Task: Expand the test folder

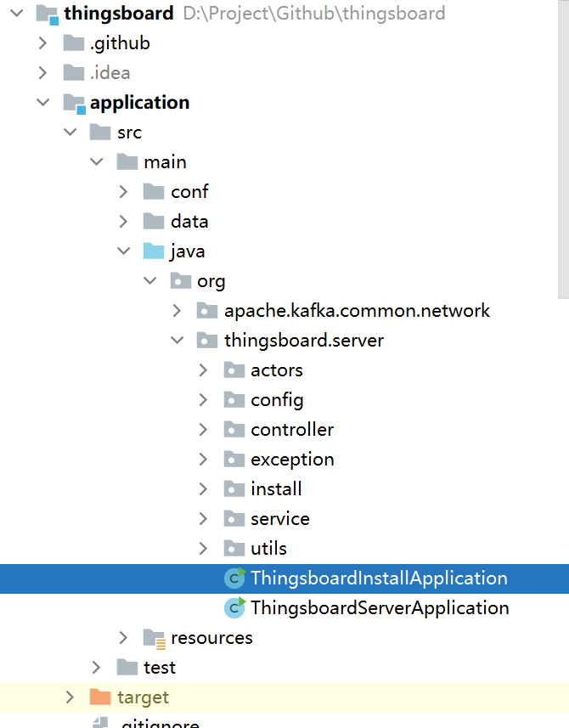Action: 96,667
